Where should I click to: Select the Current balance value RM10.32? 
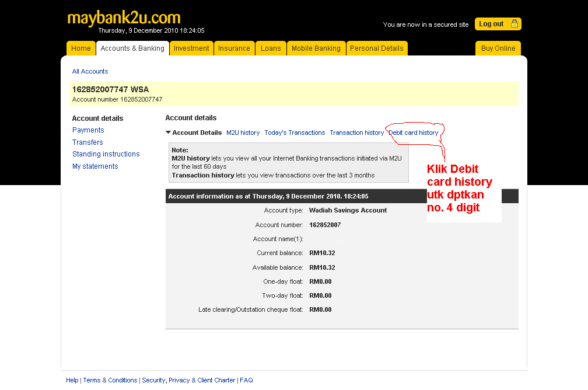point(322,253)
